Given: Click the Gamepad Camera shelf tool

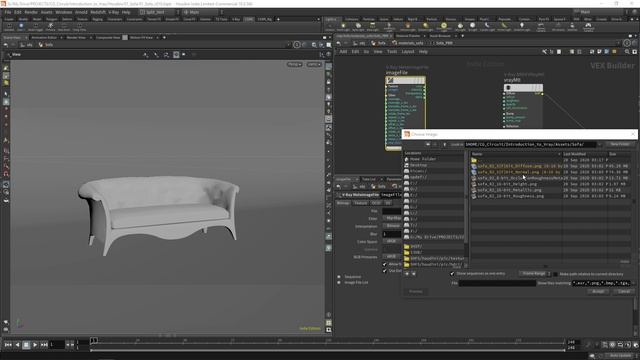Looking at the screenshot, I should tap(588, 27).
